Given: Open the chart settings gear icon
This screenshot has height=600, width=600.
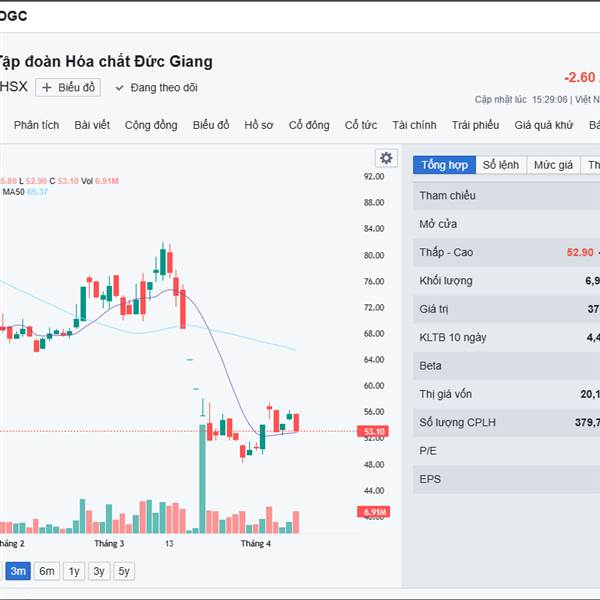Looking at the screenshot, I should 386,158.
